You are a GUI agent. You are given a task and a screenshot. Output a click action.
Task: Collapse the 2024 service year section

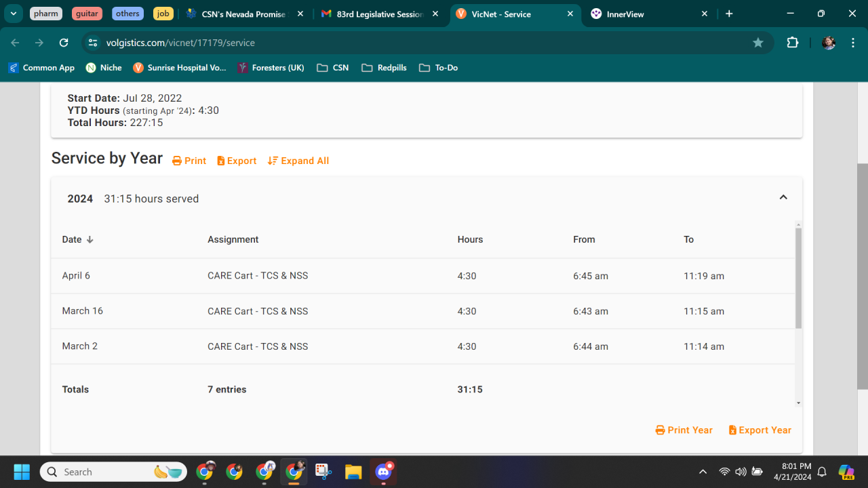[783, 197]
